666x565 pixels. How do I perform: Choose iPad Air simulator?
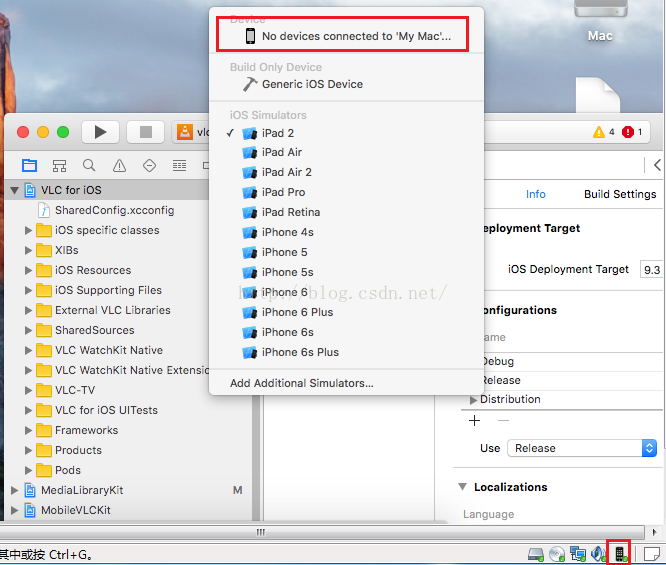click(346, 152)
